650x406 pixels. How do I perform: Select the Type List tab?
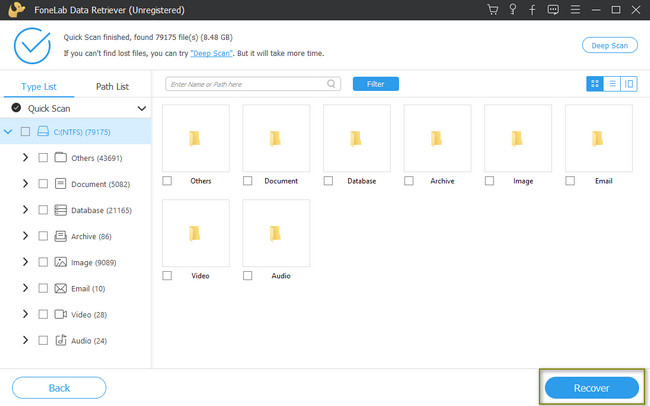(x=39, y=86)
